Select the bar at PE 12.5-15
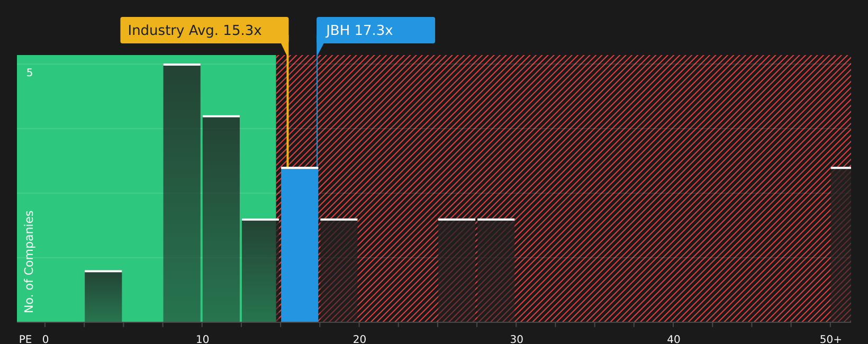 tap(260, 270)
